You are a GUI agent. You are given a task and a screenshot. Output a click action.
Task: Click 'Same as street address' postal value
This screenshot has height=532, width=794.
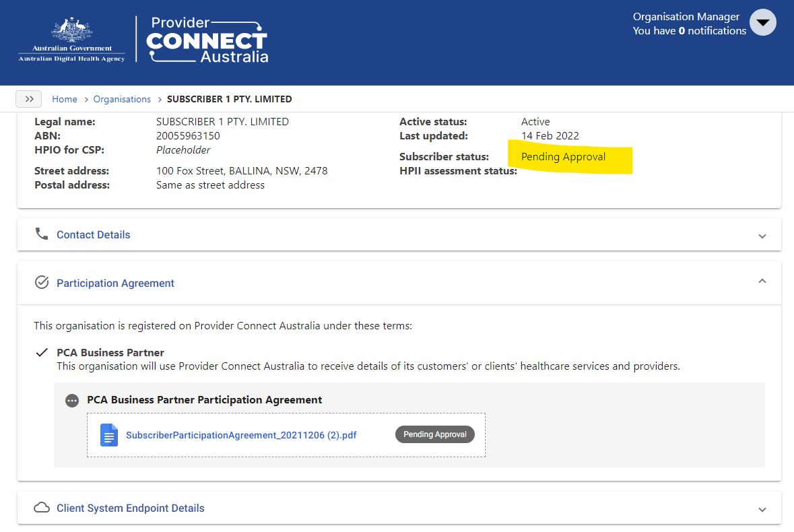[210, 185]
